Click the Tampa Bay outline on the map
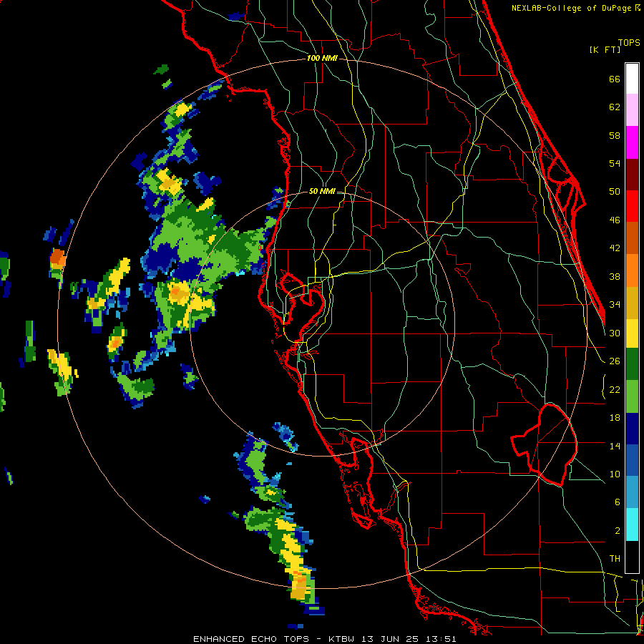644x644 pixels. (303, 306)
